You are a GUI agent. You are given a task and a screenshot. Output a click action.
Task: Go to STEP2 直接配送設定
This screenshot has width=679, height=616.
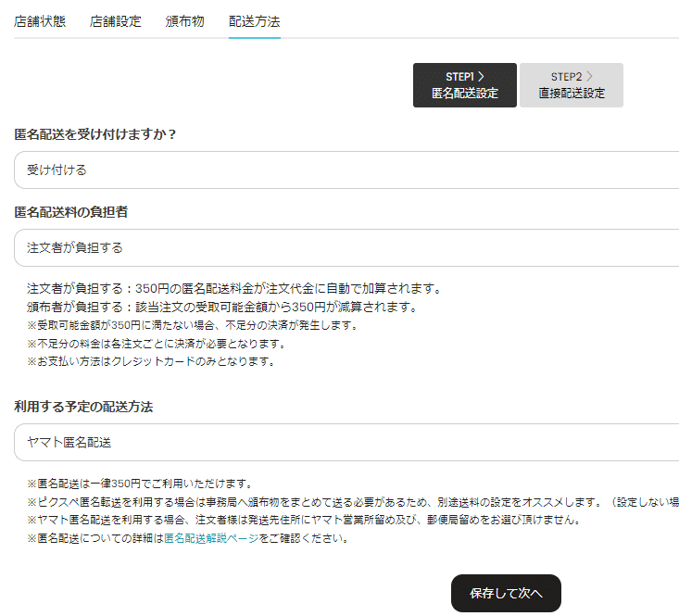[572, 85]
